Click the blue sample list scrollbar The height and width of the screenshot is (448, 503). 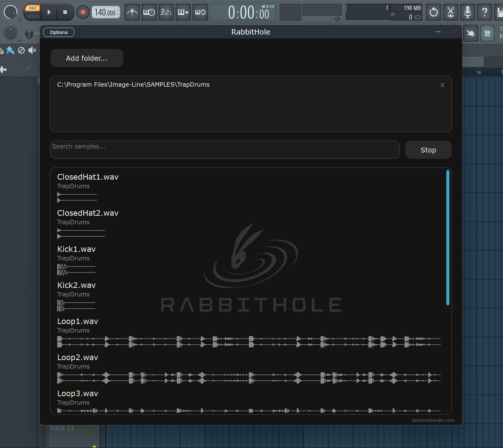pyautogui.click(x=448, y=238)
